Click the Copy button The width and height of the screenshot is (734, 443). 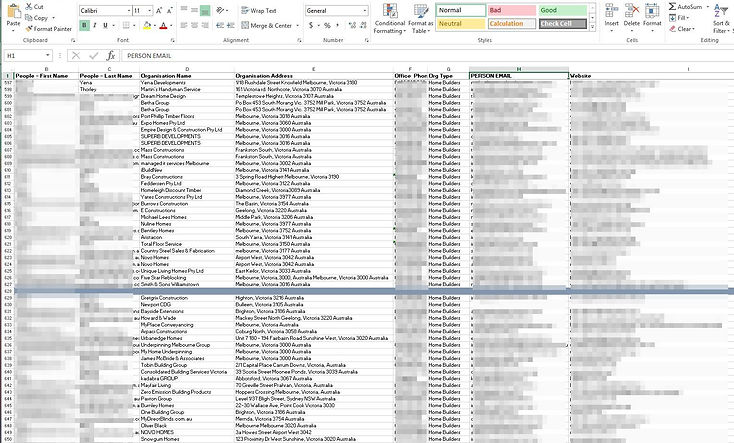(36, 18)
